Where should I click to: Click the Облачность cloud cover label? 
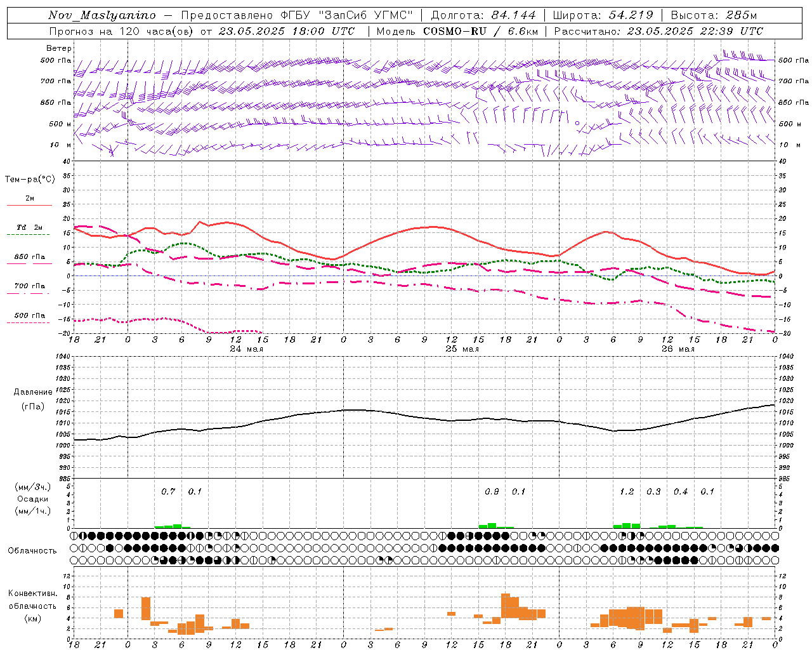(x=32, y=550)
